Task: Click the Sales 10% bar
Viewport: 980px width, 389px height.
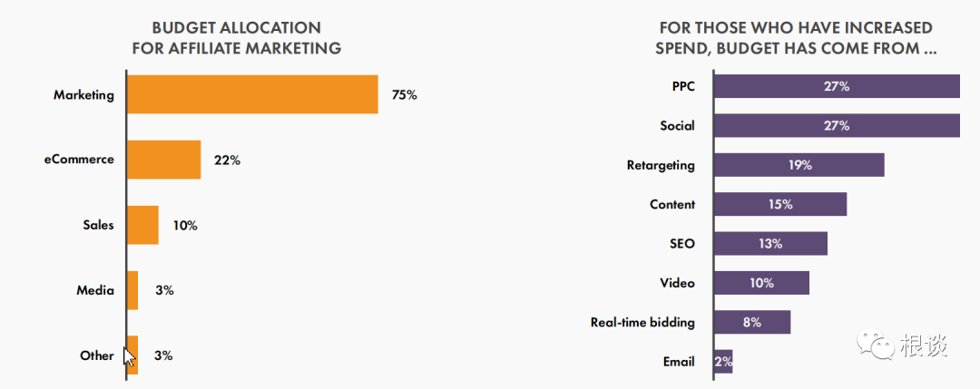Action: [142, 225]
